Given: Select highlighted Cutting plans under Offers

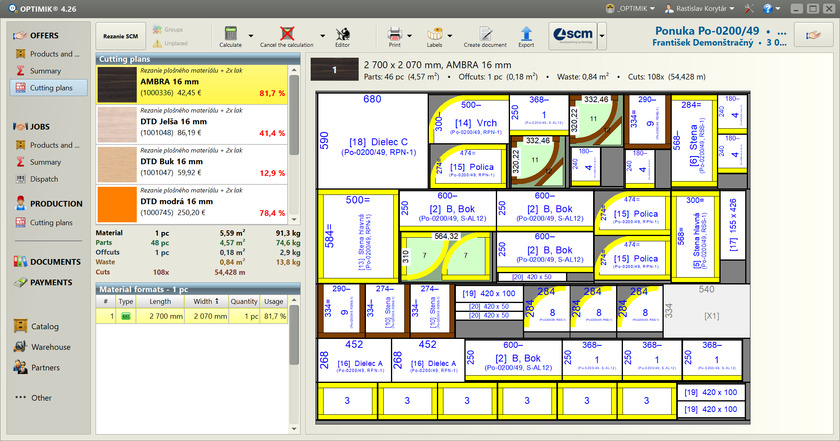Looking at the screenshot, I should tap(48, 88).
